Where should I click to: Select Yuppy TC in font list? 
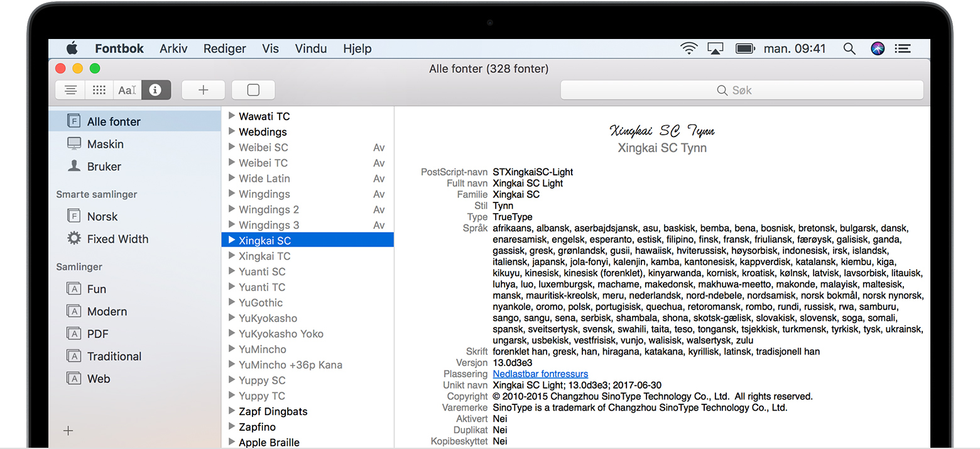coord(308,396)
